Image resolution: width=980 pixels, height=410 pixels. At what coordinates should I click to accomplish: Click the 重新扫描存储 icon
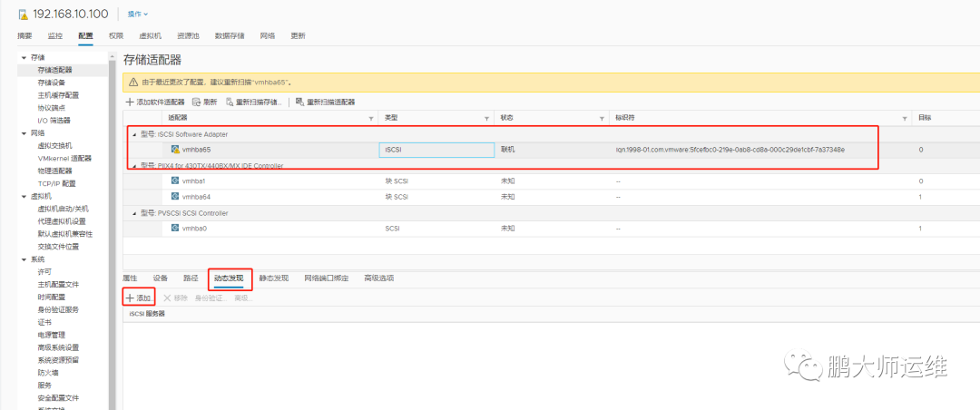click(230, 102)
